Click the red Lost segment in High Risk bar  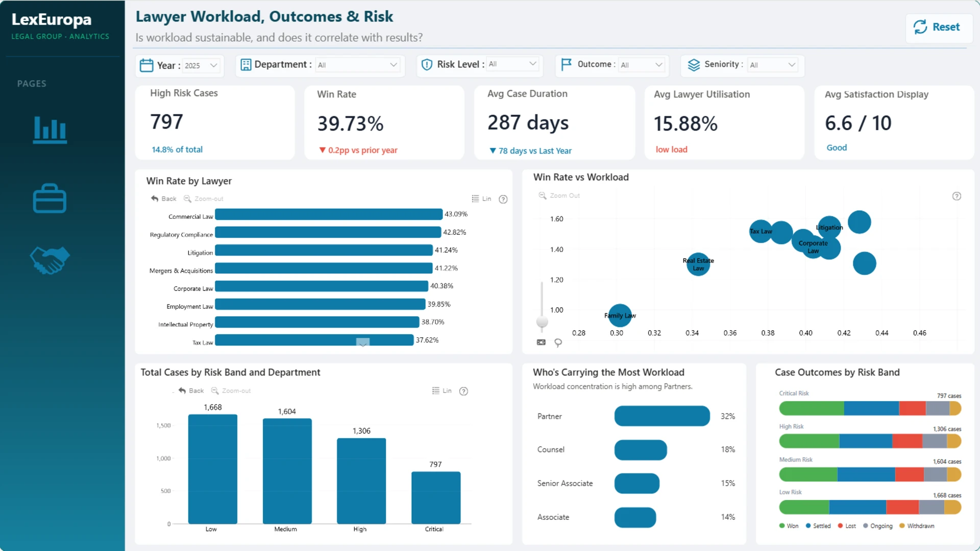pos(908,441)
